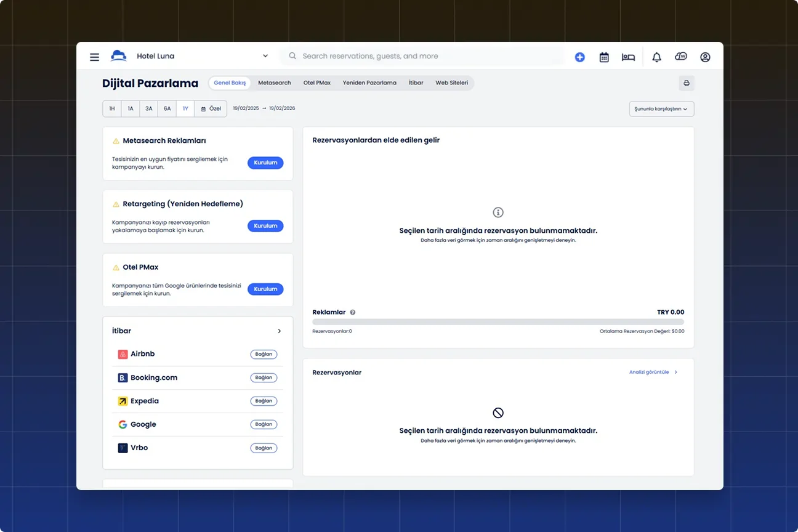Viewport: 798px width, 532px height.
Task: Click the printer icon near Dijital Pazarlama
Action: [686, 83]
